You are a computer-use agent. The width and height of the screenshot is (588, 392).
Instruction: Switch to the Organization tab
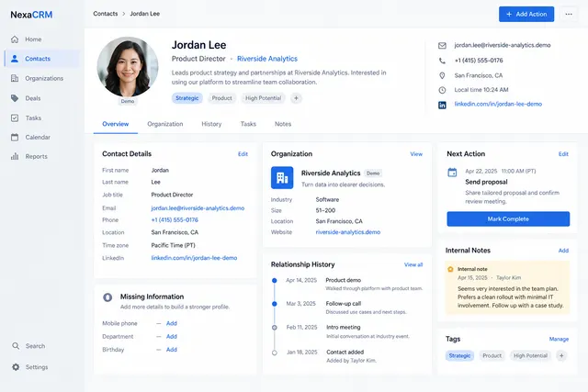point(165,124)
